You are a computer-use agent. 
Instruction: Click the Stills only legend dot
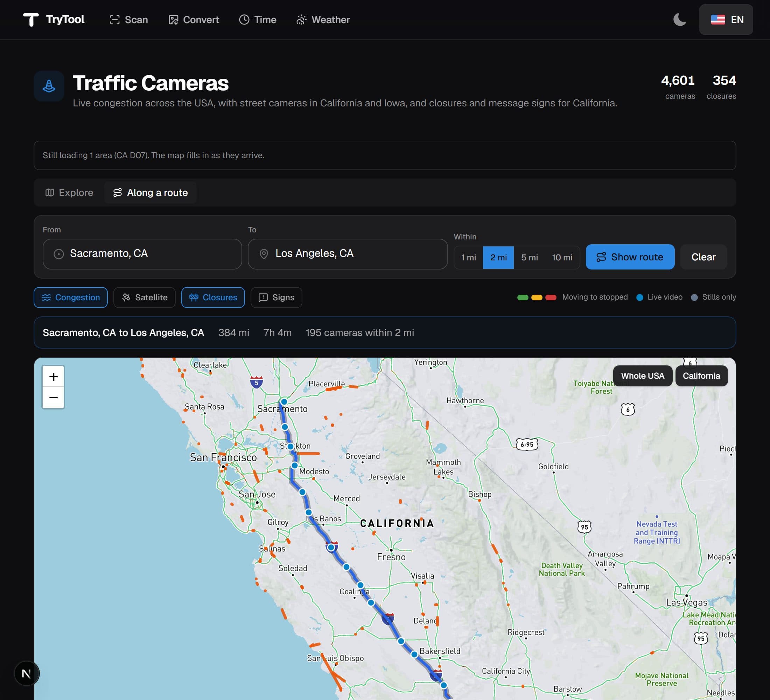coord(694,297)
